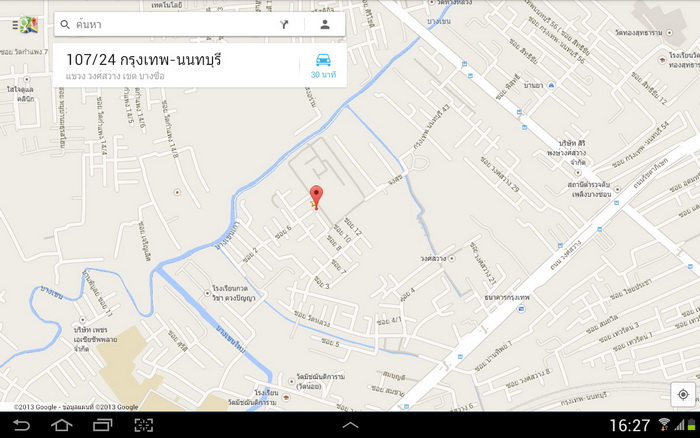Screen dimensions: 700x438
Task: Click the my location crosshair button
Action: (683, 395)
